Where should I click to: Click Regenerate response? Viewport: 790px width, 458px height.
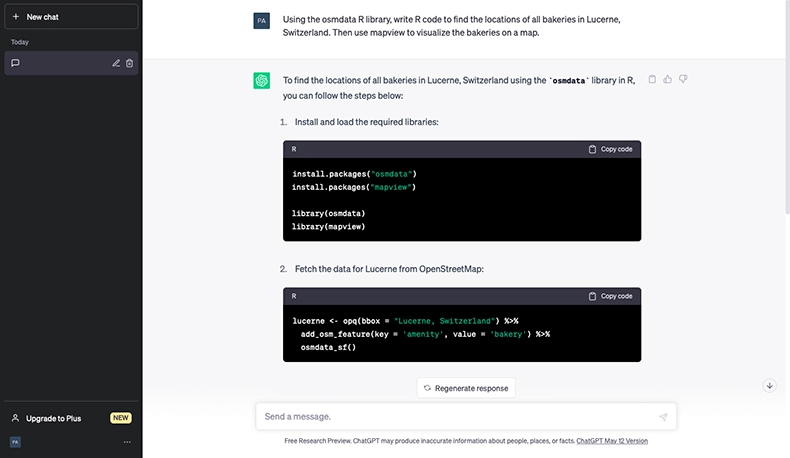466,388
